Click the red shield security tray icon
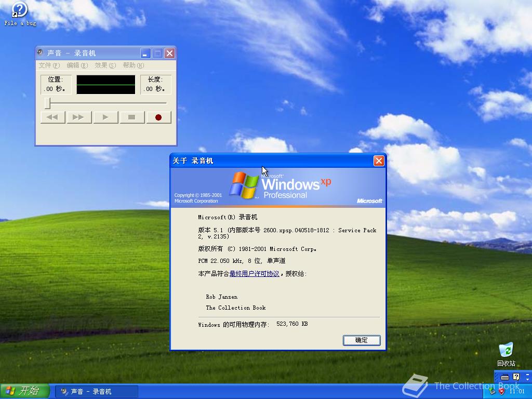 pyautogui.click(x=501, y=392)
